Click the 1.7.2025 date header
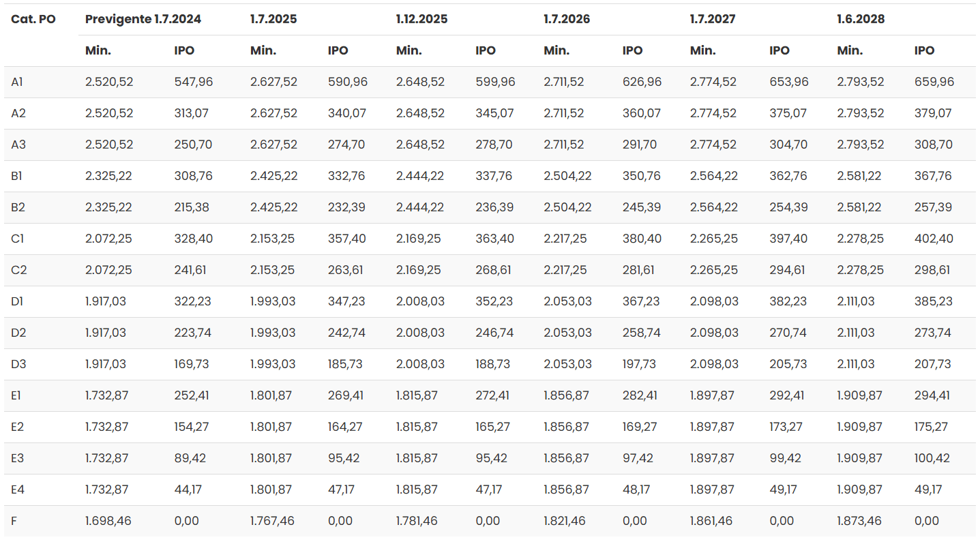The width and height of the screenshot is (980, 542). (273, 19)
